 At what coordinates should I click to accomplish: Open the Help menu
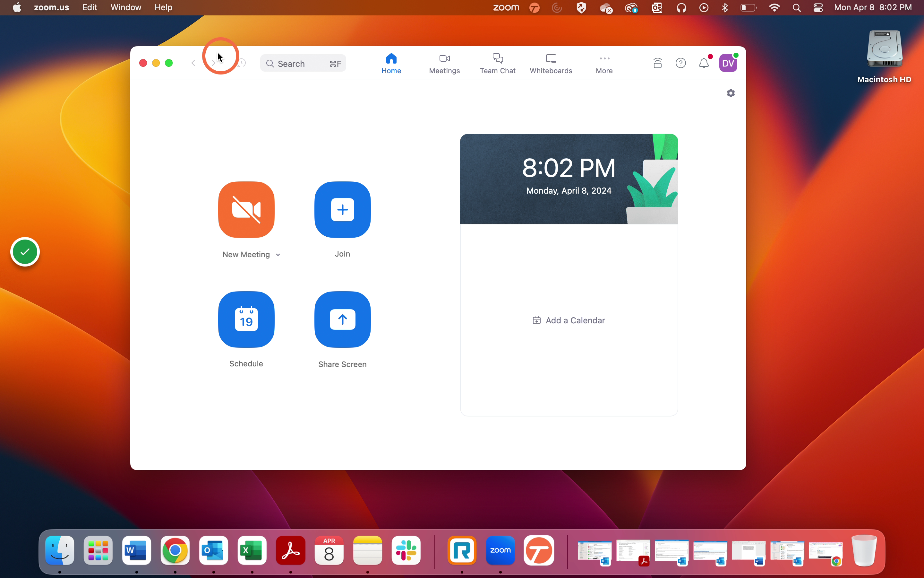pos(163,8)
